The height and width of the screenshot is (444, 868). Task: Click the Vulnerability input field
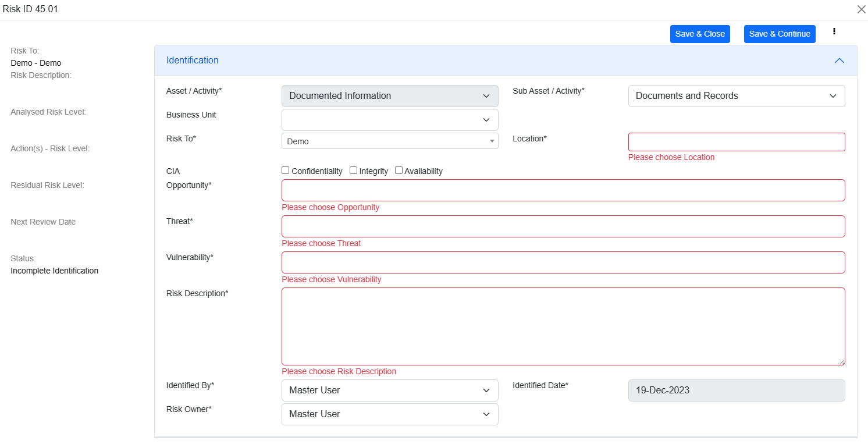(x=563, y=262)
